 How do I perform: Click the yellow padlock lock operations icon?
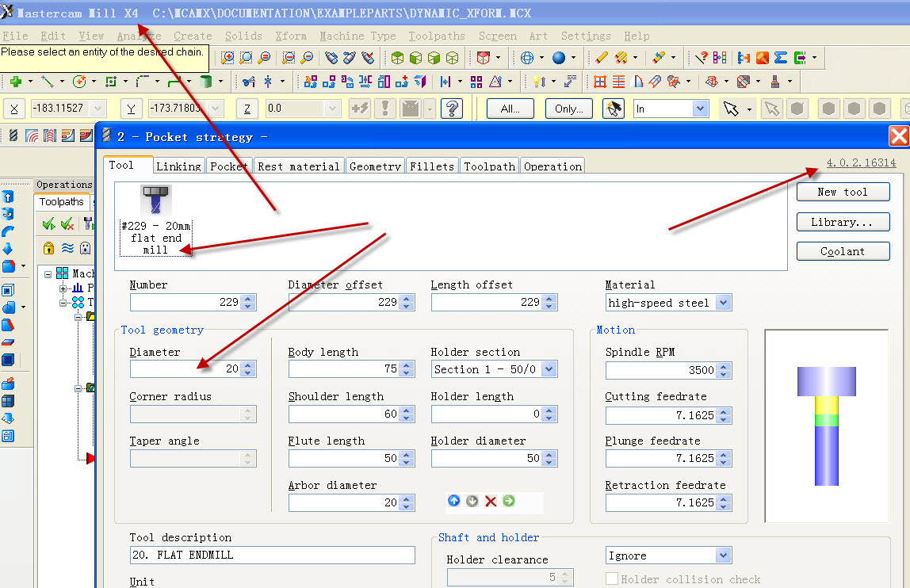coord(49,249)
